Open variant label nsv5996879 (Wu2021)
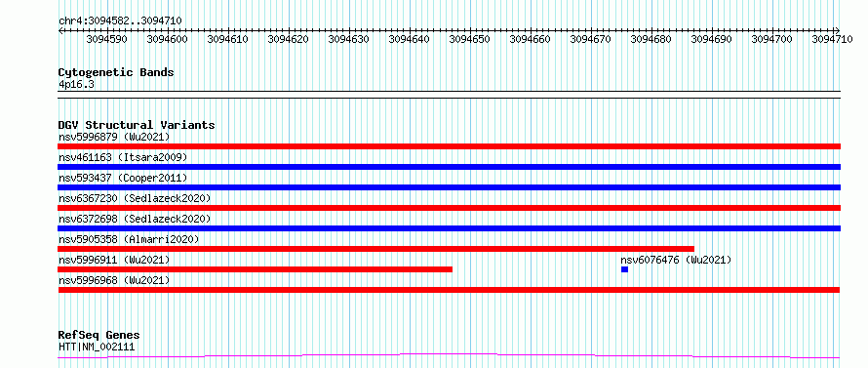 click(114, 137)
